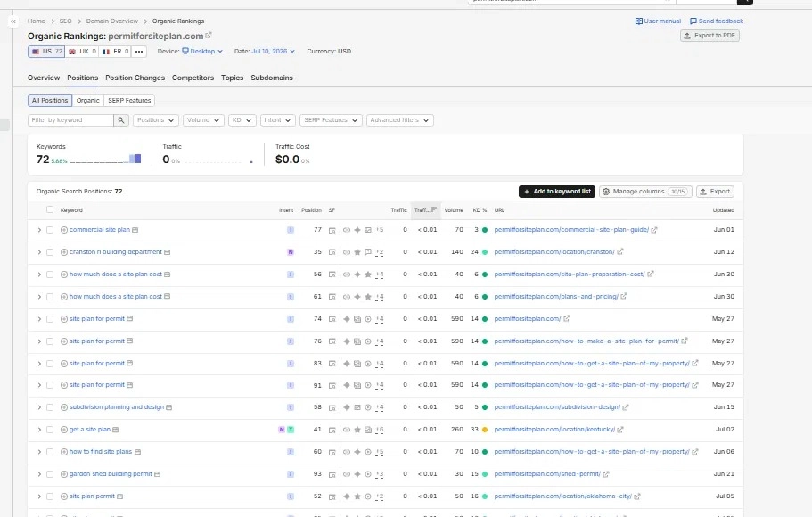This screenshot has height=517, width=812.
Task: Select checkbox for site plan permit row
Action: (x=50, y=496)
